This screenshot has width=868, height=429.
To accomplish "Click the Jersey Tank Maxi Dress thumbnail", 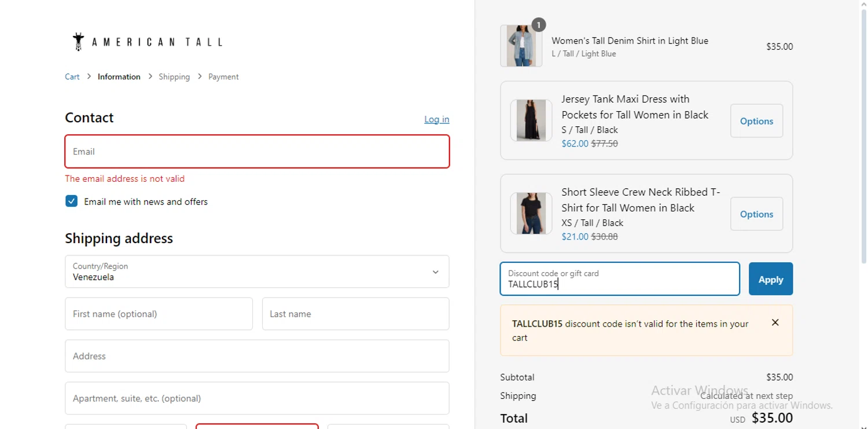I will coord(531,120).
